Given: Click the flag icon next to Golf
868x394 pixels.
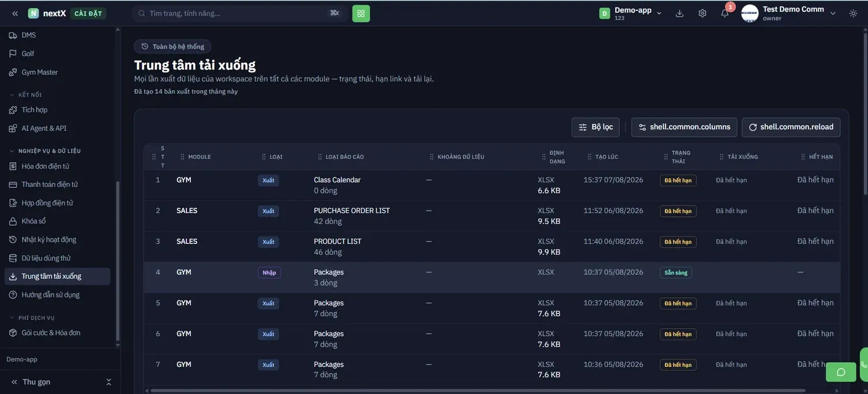Looking at the screenshot, I should 13,54.
